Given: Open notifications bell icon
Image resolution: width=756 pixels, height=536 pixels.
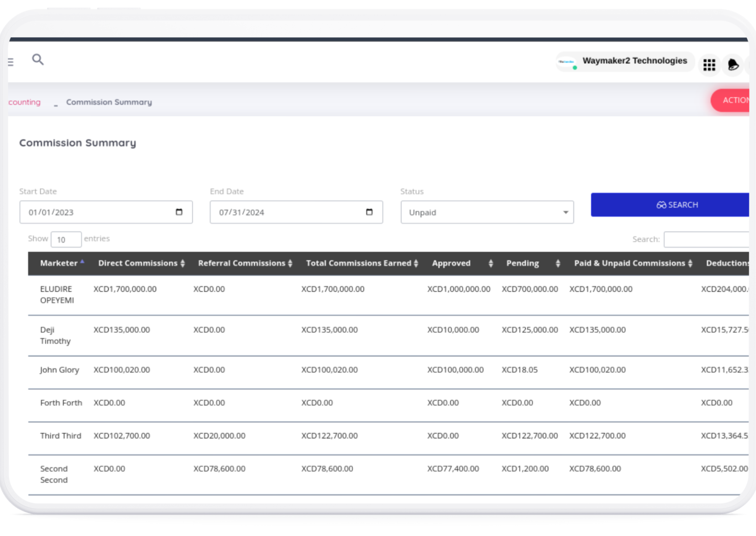Looking at the screenshot, I should point(733,64).
